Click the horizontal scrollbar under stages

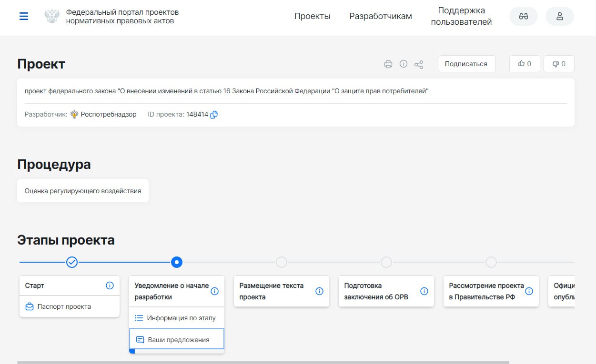(263, 362)
